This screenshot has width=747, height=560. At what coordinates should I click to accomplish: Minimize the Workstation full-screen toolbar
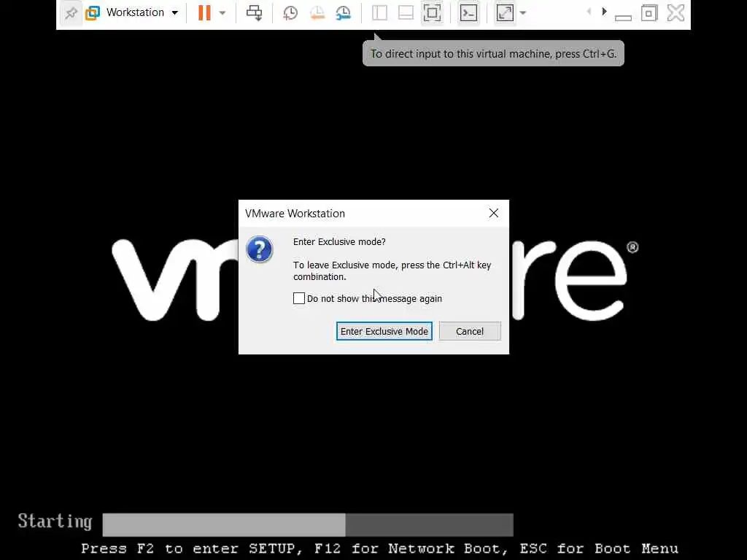[623, 17]
